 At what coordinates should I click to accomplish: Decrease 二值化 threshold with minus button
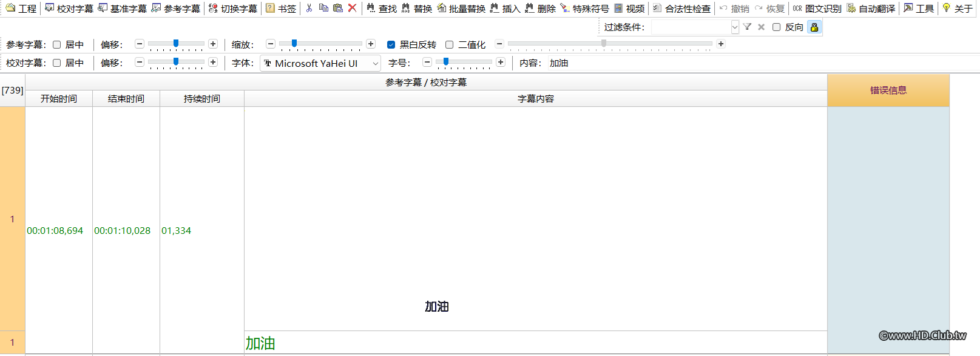point(499,44)
